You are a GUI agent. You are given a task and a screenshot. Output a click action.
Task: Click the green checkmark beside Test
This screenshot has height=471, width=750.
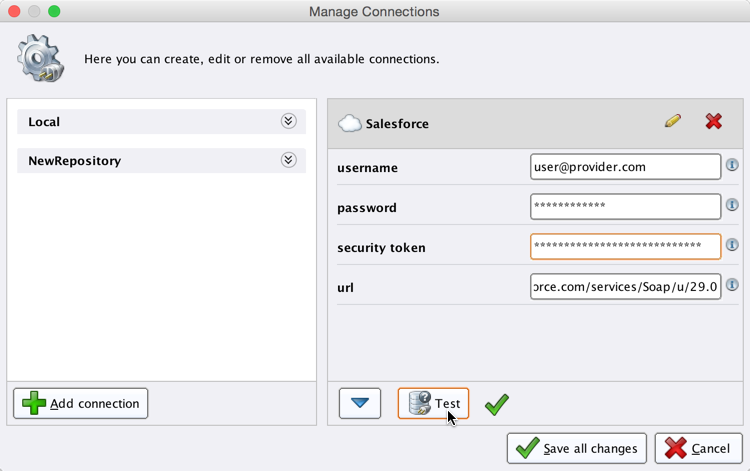point(496,404)
